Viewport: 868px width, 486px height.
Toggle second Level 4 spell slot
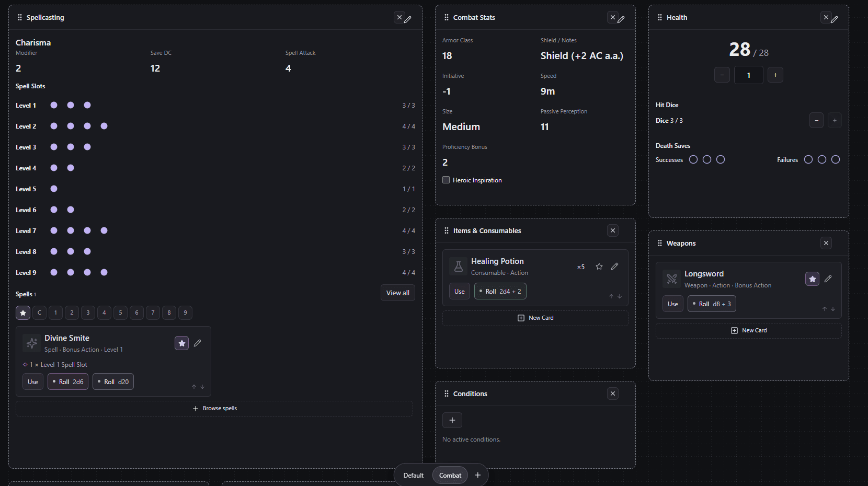(x=71, y=168)
